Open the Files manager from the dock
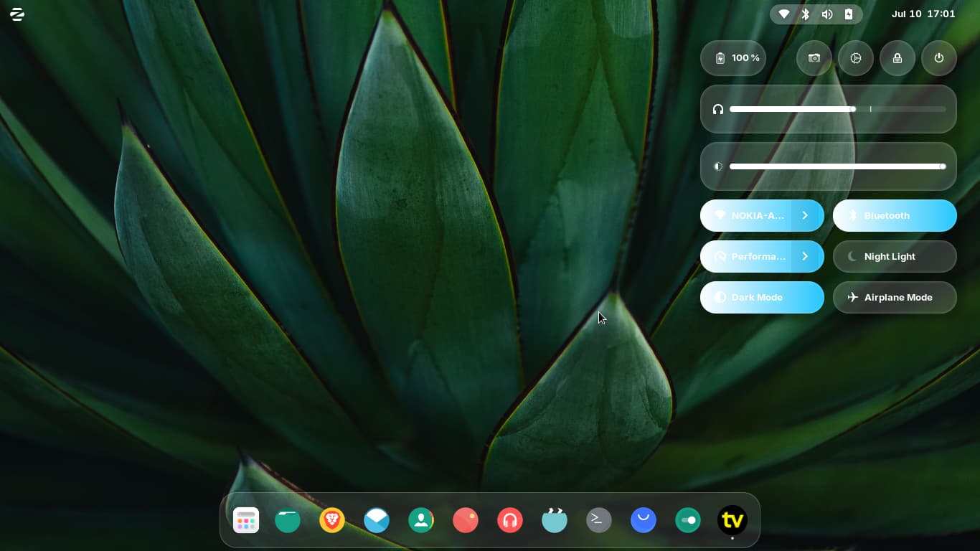The image size is (980, 551). click(x=288, y=520)
